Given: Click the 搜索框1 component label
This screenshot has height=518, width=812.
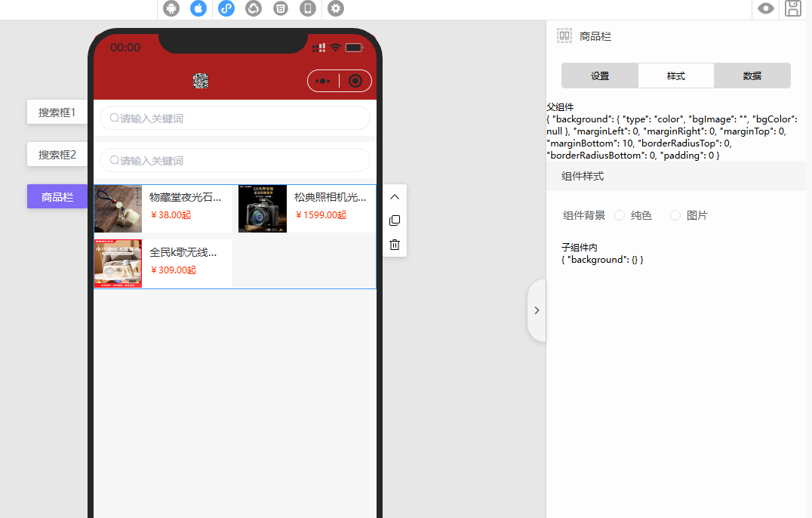Looking at the screenshot, I should pos(57,112).
